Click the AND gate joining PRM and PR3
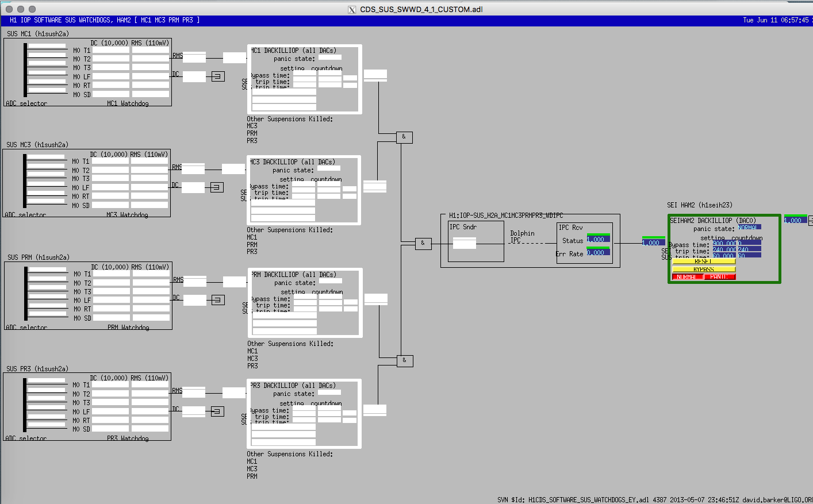The height and width of the screenshot is (504, 813). pos(405,361)
